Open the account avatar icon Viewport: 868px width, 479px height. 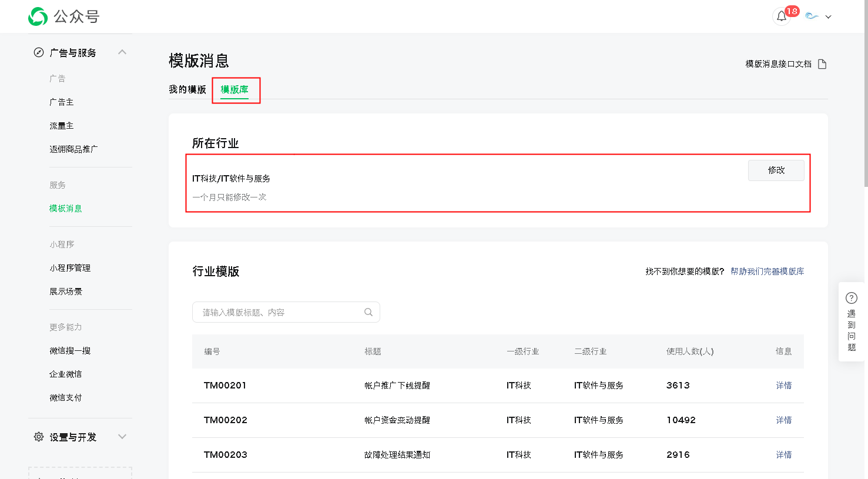(812, 16)
